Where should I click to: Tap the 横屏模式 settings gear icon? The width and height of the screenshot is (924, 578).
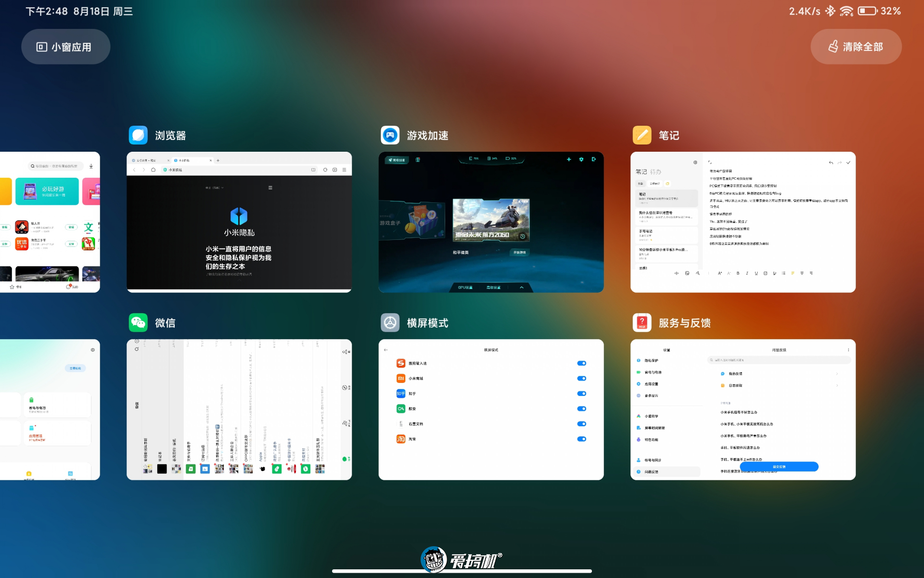[390, 323]
